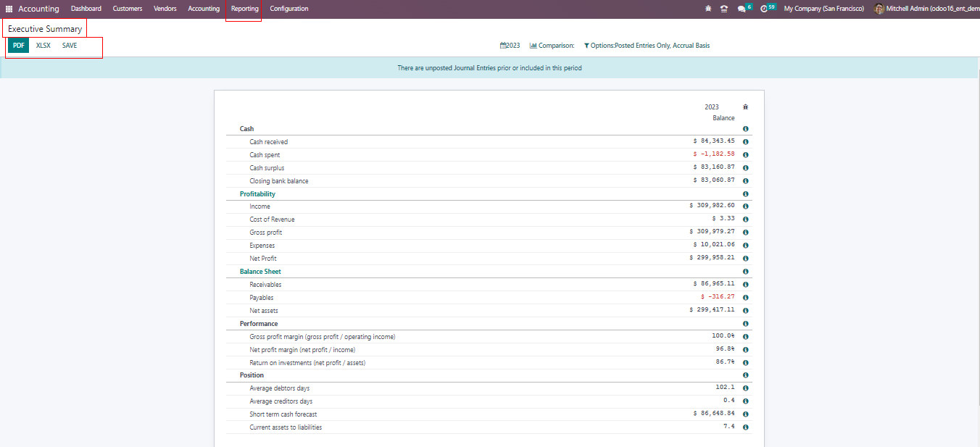The image size is (980, 447).
Task: Click the info icon beside Net Profit
Action: pos(745,259)
